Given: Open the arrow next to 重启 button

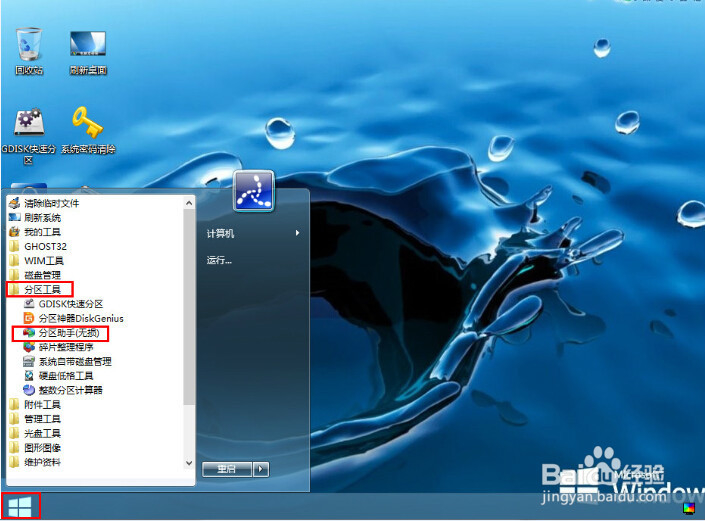Looking at the screenshot, I should click(261, 469).
